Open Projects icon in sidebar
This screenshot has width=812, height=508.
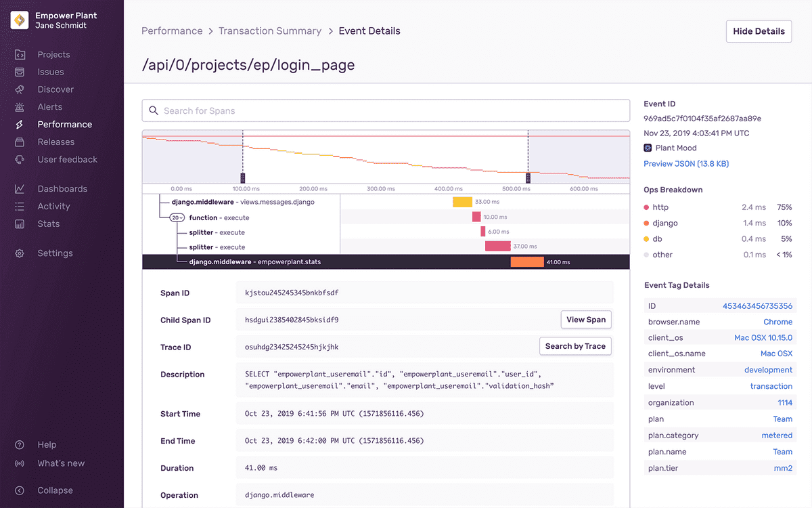click(x=20, y=55)
